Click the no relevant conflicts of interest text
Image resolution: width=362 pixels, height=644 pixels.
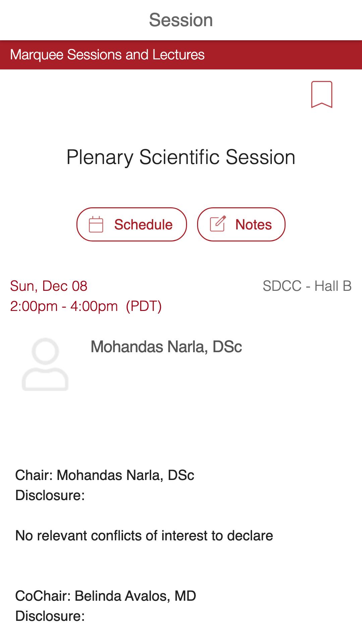coord(144,536)
